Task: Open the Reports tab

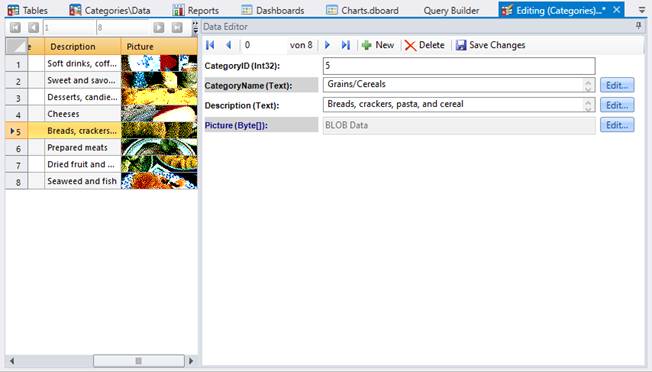Action: [x=195, y=10]
